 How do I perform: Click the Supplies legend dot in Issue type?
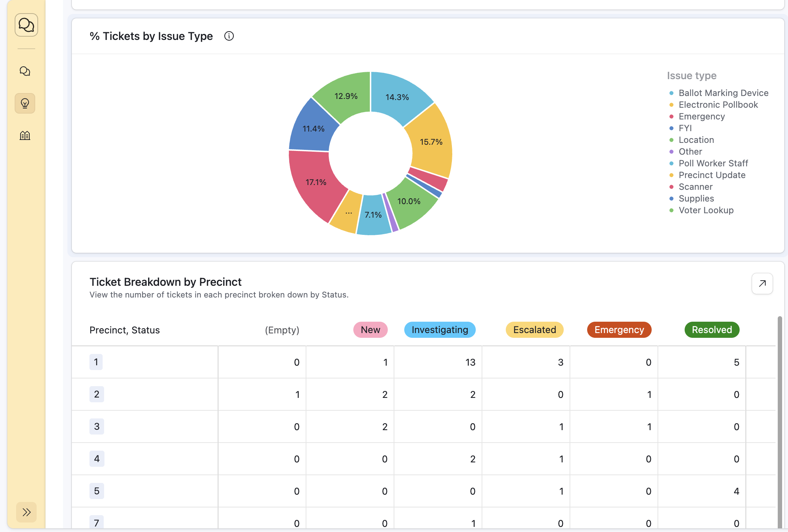671,199
